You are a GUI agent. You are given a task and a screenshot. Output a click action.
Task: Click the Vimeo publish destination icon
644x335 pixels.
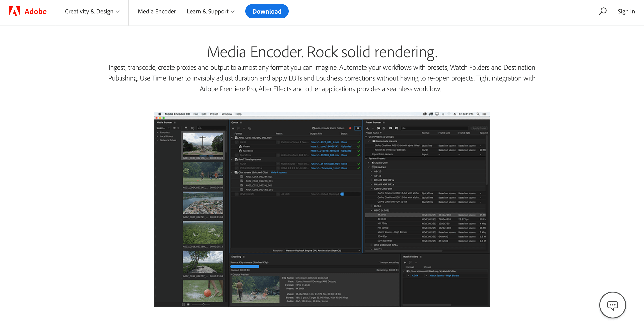240,146
